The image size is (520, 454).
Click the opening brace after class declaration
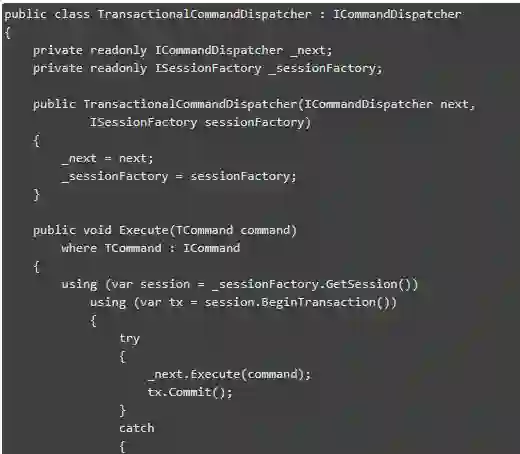(x=8, y=33)
